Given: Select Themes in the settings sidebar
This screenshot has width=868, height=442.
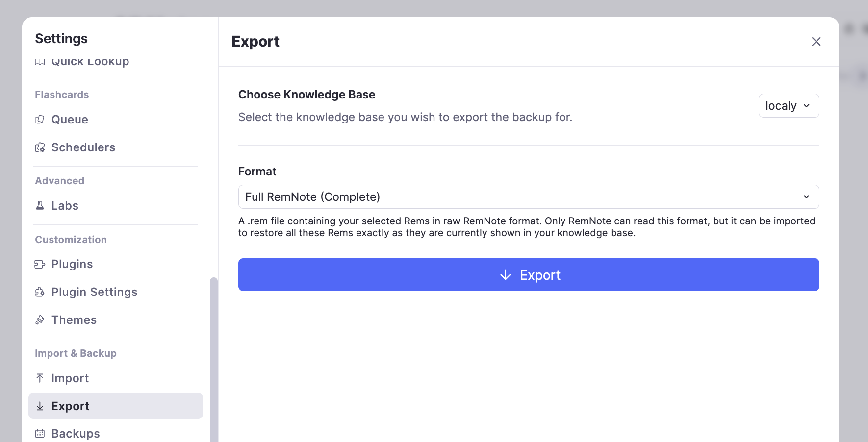Looking at the screenshot, I should click(74, 320).
